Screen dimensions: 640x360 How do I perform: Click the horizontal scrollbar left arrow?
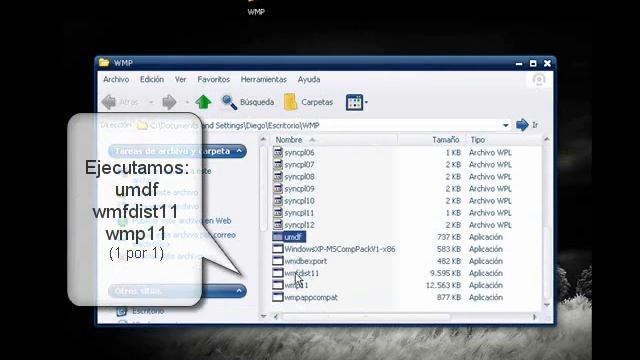point(276,317)
